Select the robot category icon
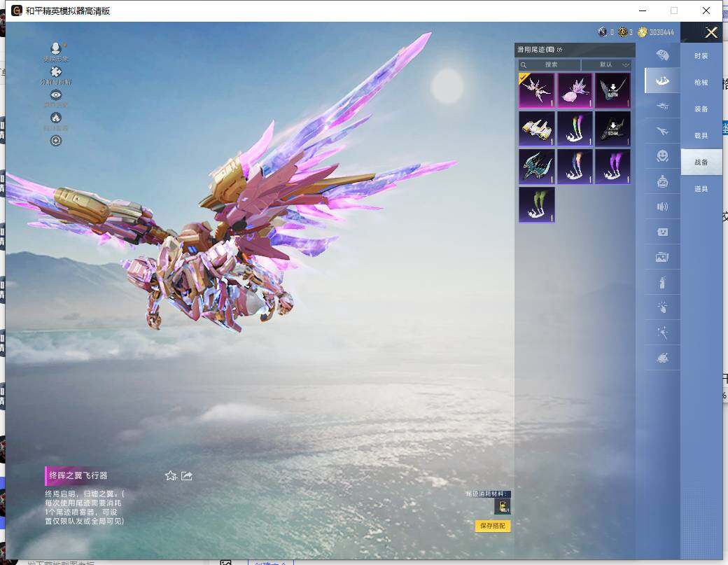Image resolution: width=728 pixels, height=565 pixels. coord(662,181)
